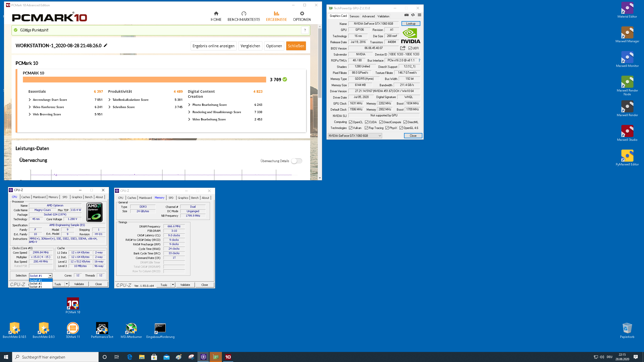644x362 pixels.
Task: Click the Bus Interface question mark in GPU-Z
Action: click(419, 60)
